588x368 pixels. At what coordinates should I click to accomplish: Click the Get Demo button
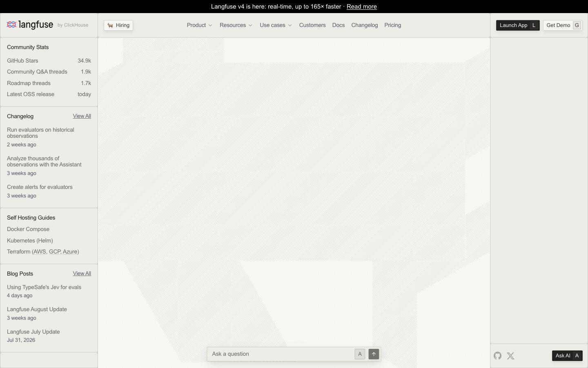(x=563, y=25)
